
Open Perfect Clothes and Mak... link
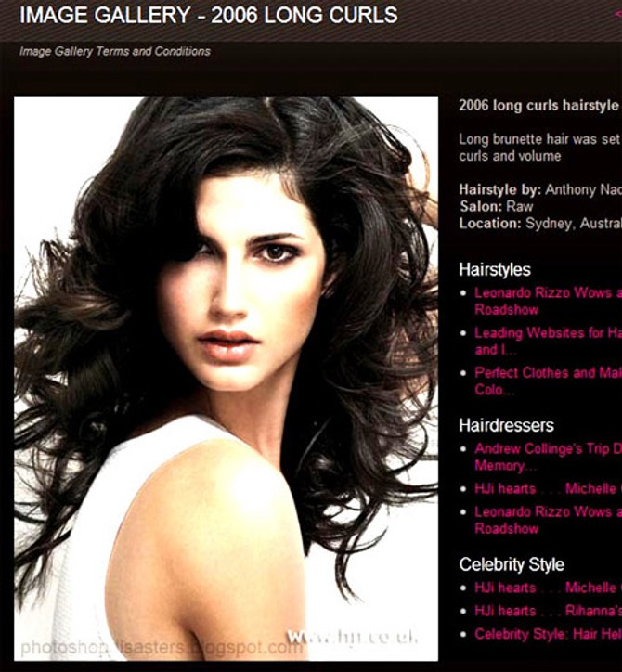coord(549,381)
